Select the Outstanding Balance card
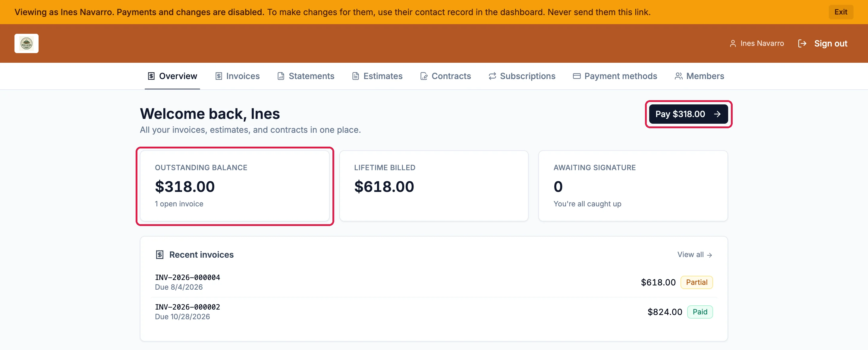Screen dimensions: 868x350 coord(234,186)
